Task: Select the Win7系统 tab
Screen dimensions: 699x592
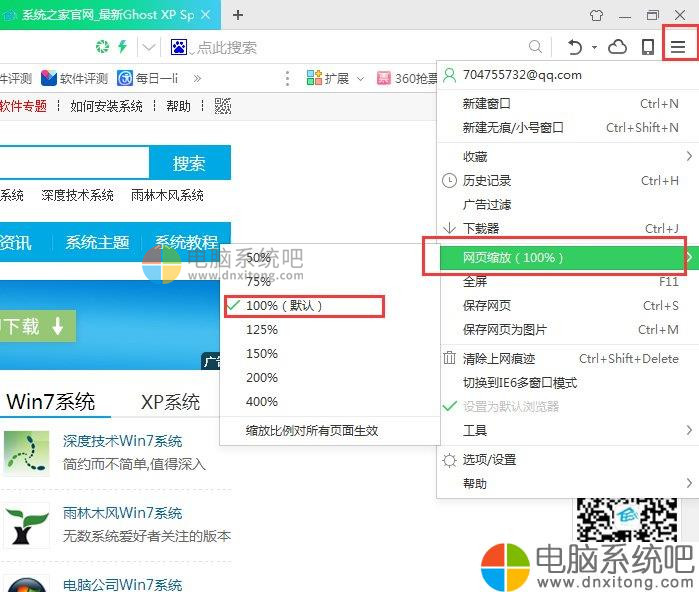Action: (x=50, y=401)
